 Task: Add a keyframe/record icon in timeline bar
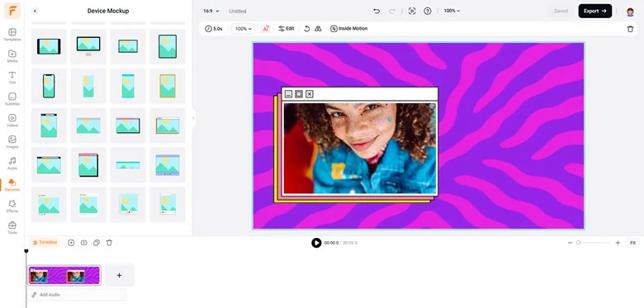point(71,243)
